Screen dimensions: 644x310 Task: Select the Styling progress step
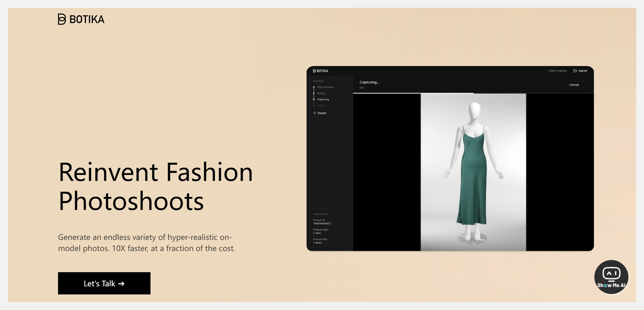321,93
